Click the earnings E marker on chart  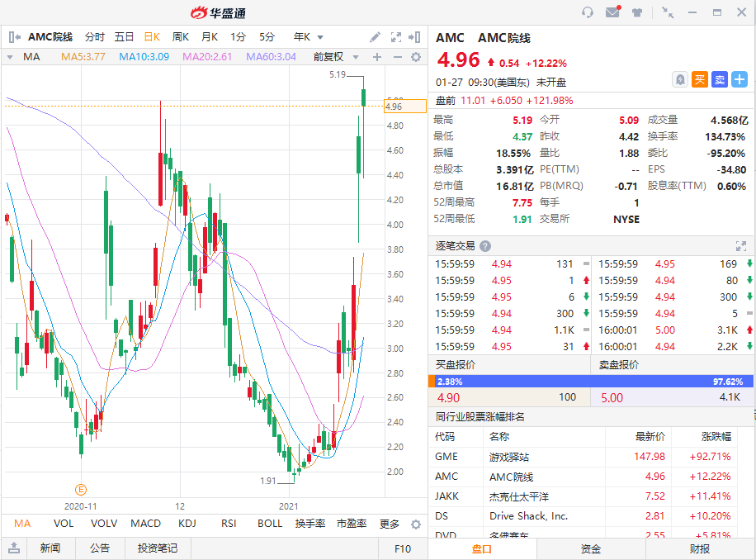[x=81, y=490]
